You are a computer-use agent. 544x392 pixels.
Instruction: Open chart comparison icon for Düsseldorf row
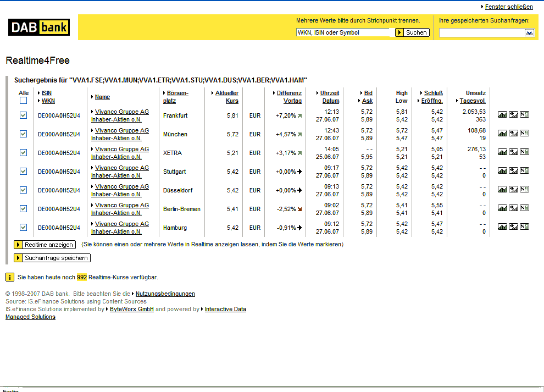(513, 190)
